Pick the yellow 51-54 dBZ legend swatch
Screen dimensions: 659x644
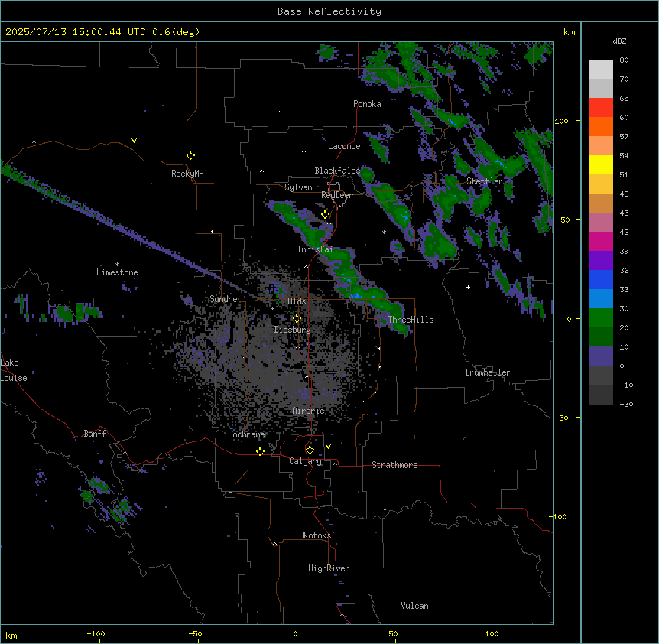tap(601, 164)
